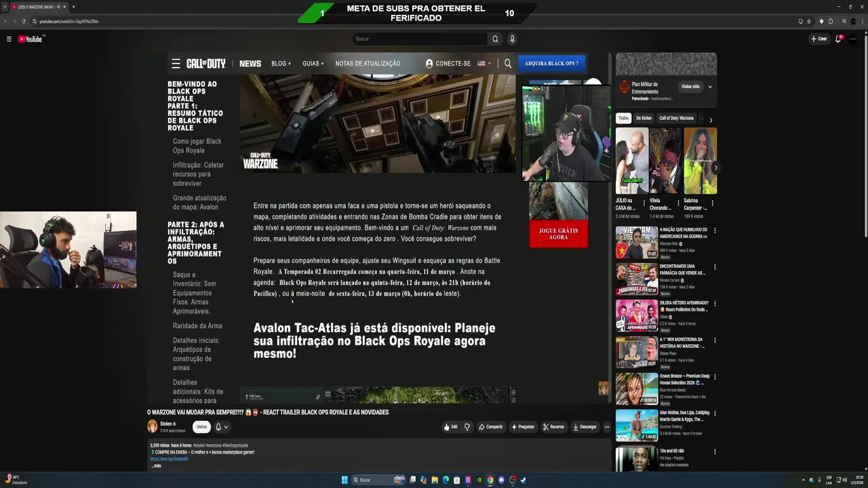This screenshot has height=488, width=868.
Task: Open NOTAS DE ATUALIZAÇÃO menu item
Action: pos(368,64)
